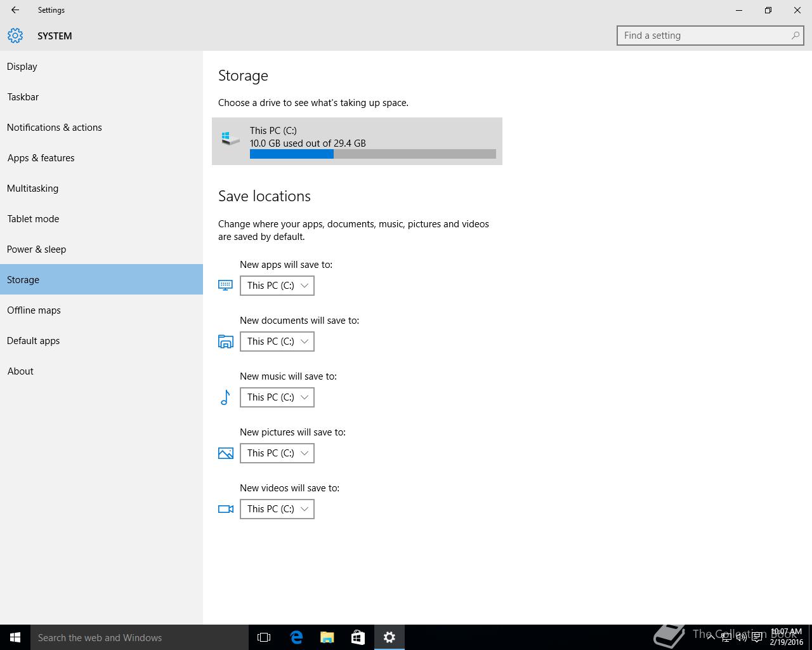Click the network tray icon
This screenshot has height=650, width=812.
click(x=726, y=637)
